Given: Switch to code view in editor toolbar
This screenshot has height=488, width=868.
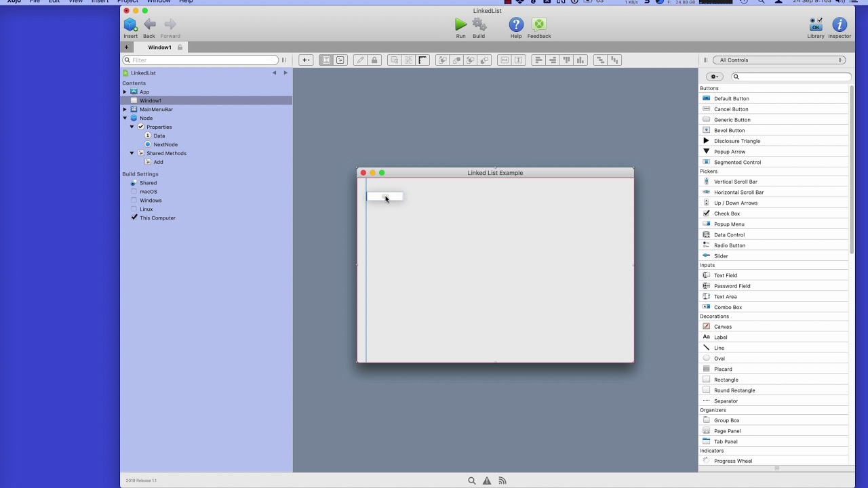Looking at the screenshot, I should click(x=340, y=60).
